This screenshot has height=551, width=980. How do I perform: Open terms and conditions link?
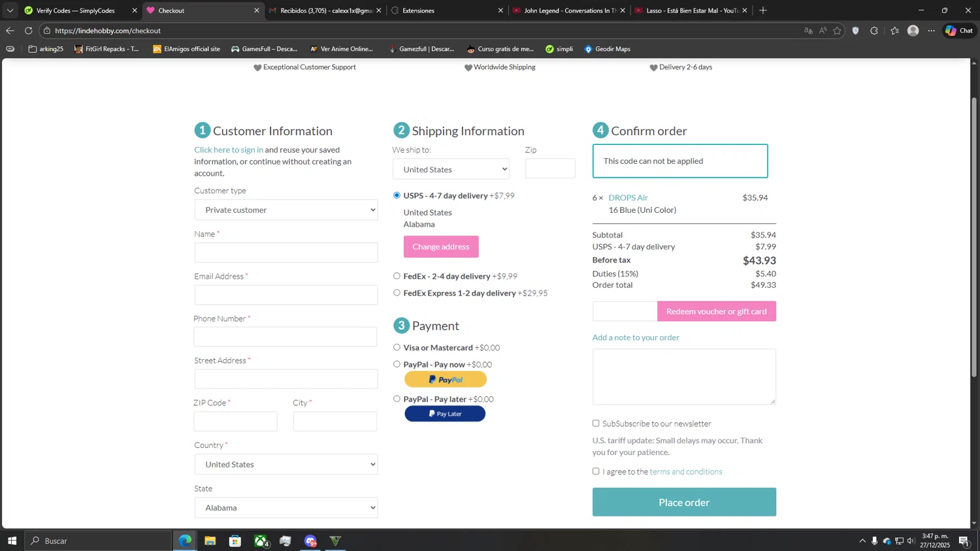(x=686, y=471)
